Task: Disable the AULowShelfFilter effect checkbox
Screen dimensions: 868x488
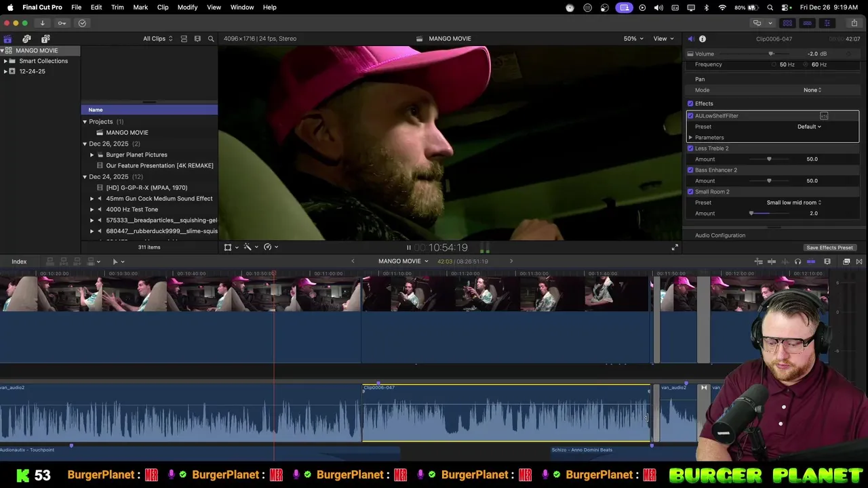Action: pos(690,116)
